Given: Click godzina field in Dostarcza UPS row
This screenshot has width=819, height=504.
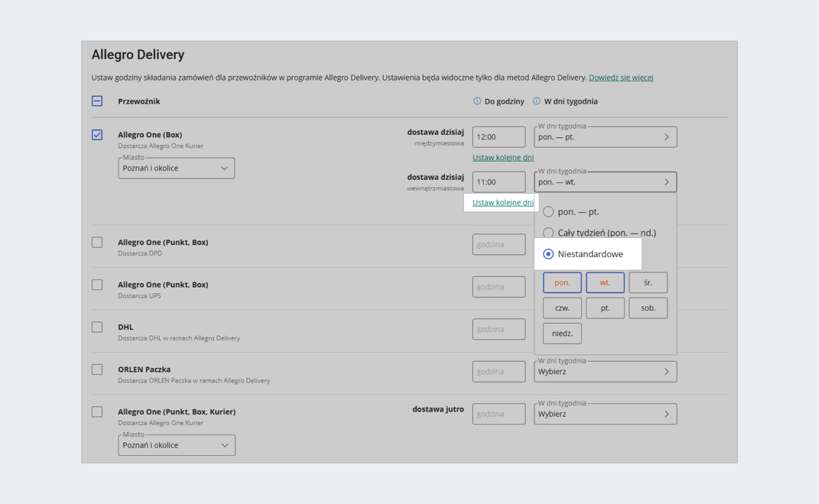Looking at the screenshot, I should (x=499, y=286).
